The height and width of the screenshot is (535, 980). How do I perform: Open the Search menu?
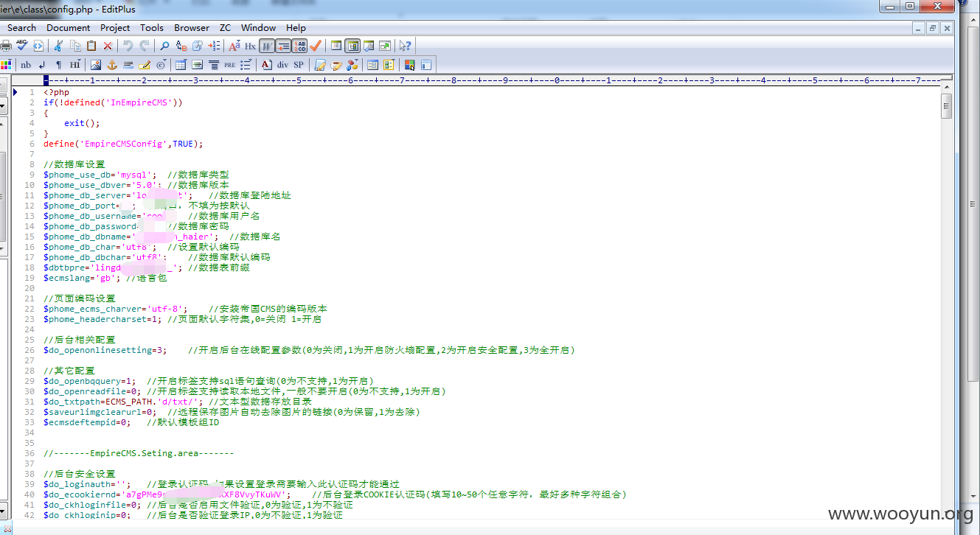point(21,27)
